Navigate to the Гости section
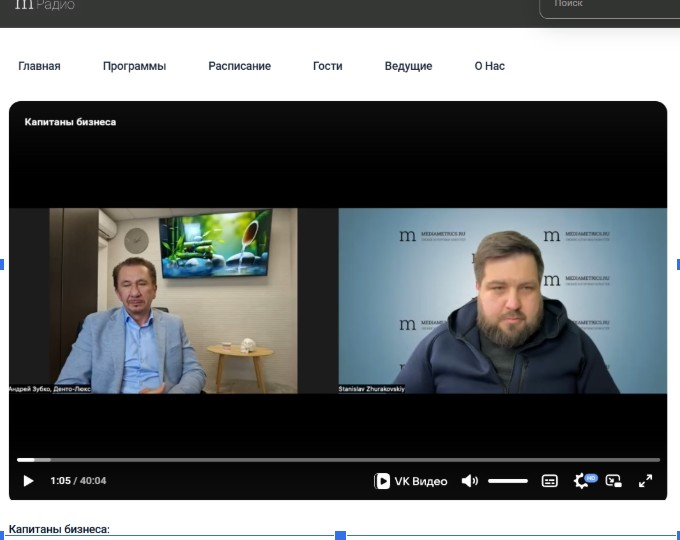Image resolution: width=680 pixels, height=540 pixels. (327, 66)
